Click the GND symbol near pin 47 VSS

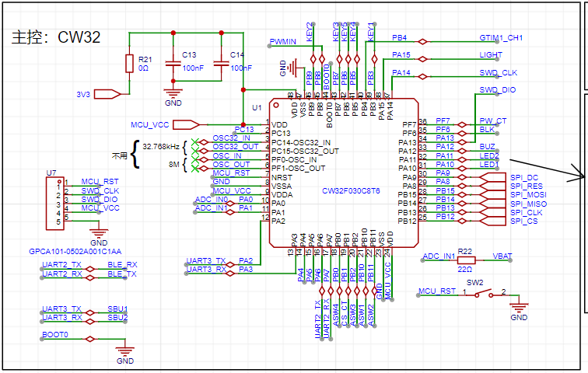pos(292,68)
